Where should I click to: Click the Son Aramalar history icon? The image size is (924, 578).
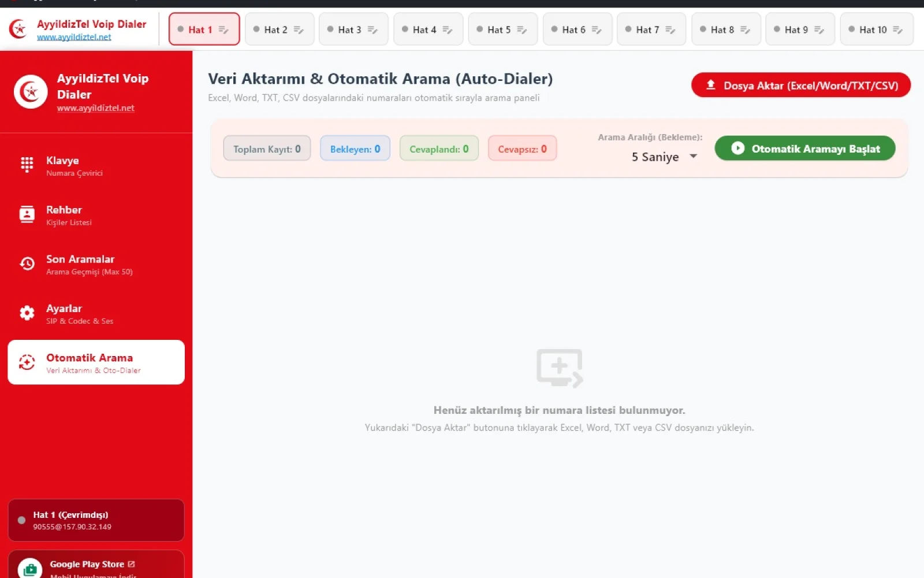pyautogui.click(x=27, y=264)
